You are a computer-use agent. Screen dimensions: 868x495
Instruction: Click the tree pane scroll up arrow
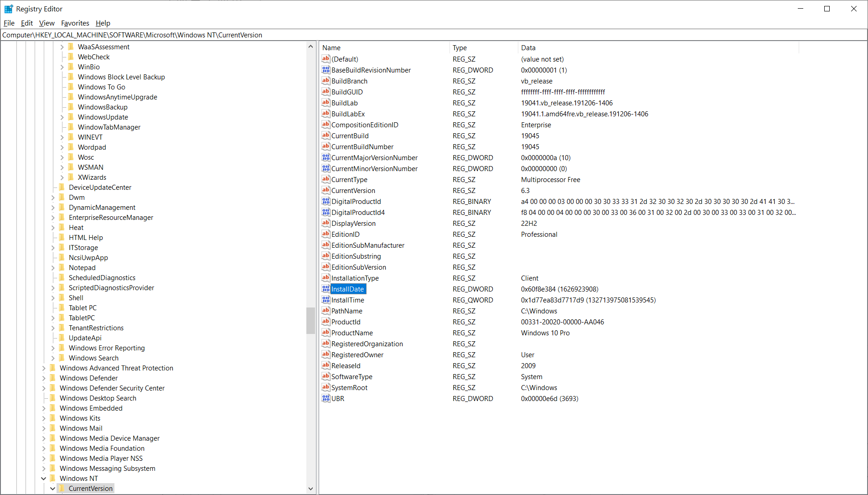coord(310,47)
